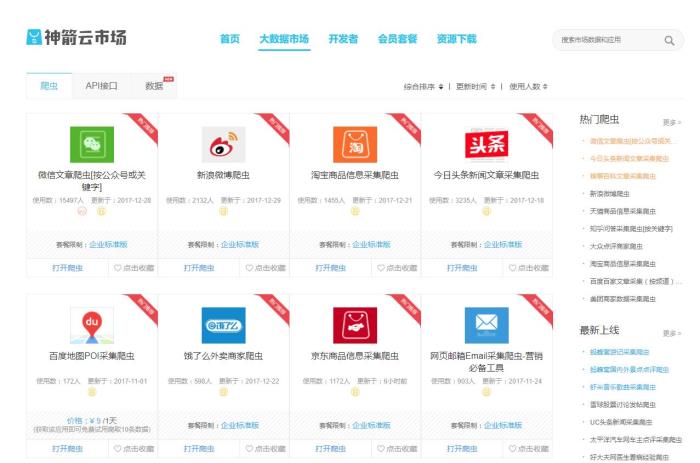
Task: Sort by 综合排序
Action: 423,87
